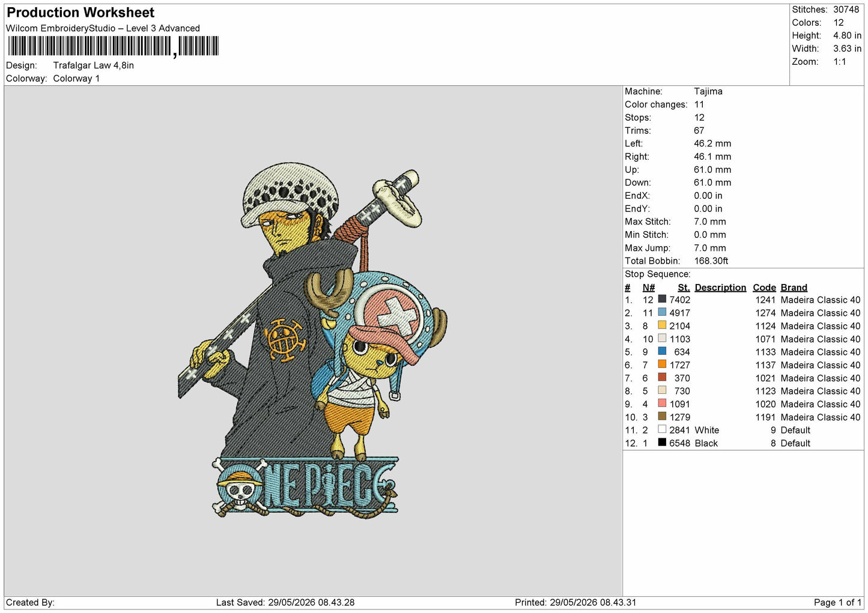The height and width of the screenshot is (613, 868).
Task: Click the barcode under the worksheet title
Action: [x=113, y=46]
